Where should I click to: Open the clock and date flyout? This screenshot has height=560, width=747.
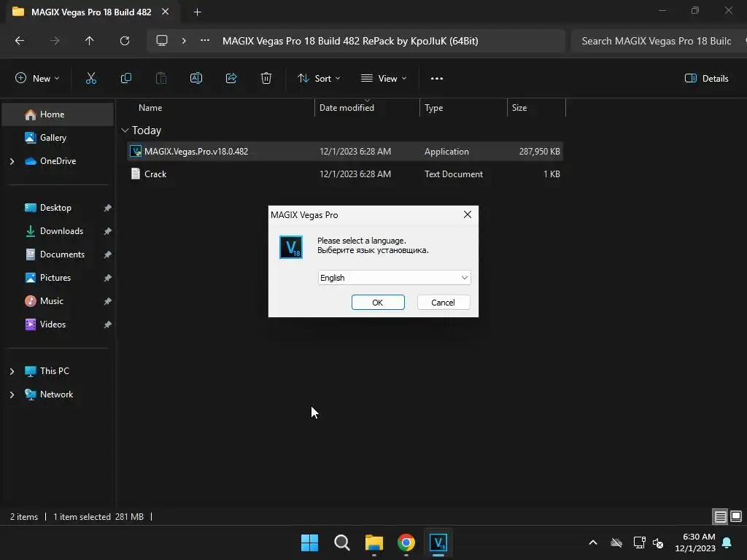click(695, 542)
